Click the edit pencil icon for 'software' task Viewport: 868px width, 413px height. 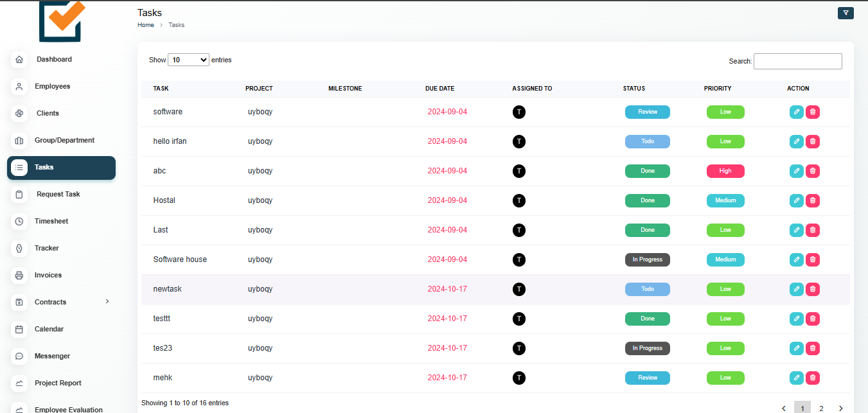pyautogui.click(x=796, y=112)
